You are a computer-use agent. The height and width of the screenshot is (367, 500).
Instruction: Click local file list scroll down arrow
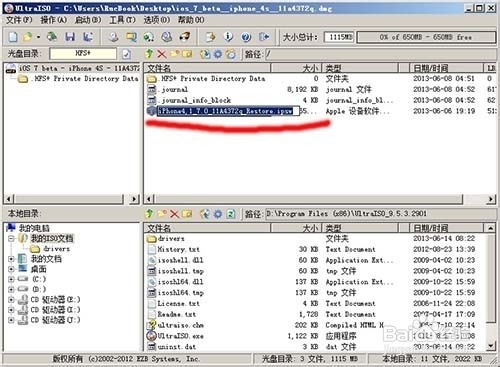click(490, 346)
